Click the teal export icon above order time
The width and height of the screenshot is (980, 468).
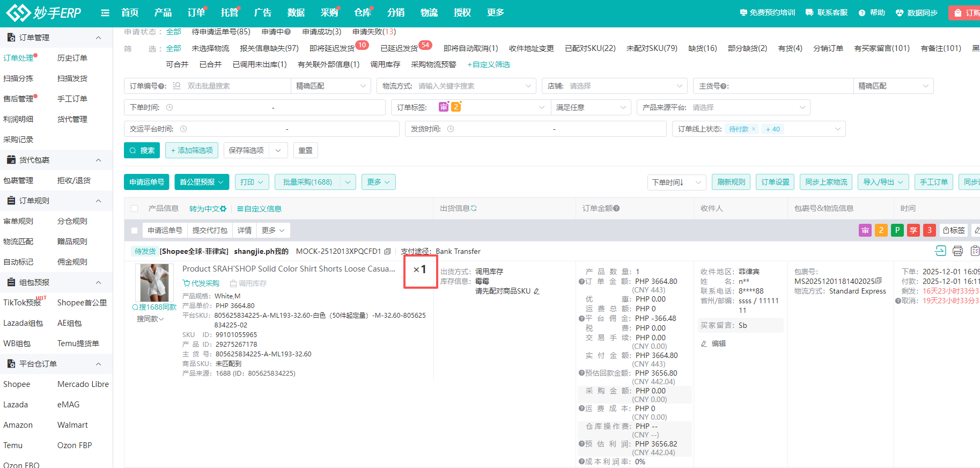tap(940, 251)
